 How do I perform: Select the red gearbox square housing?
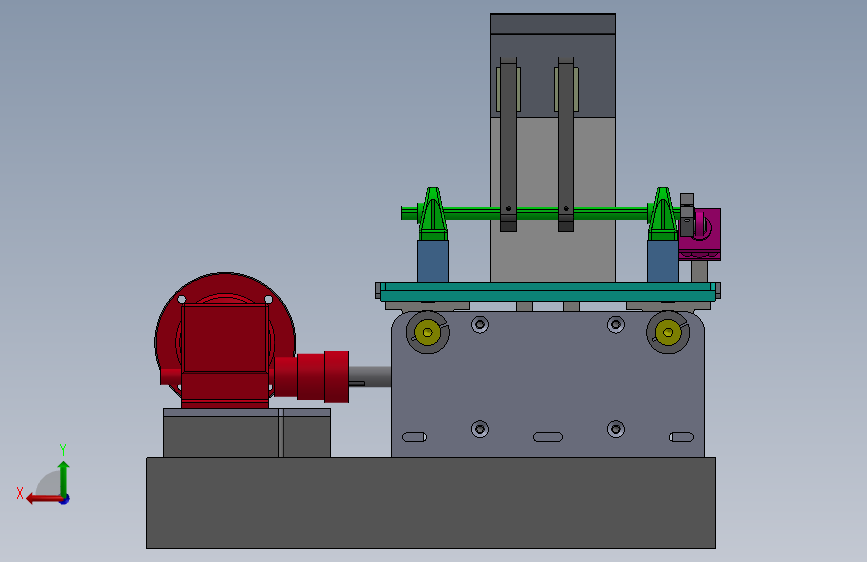pos(224,338)
